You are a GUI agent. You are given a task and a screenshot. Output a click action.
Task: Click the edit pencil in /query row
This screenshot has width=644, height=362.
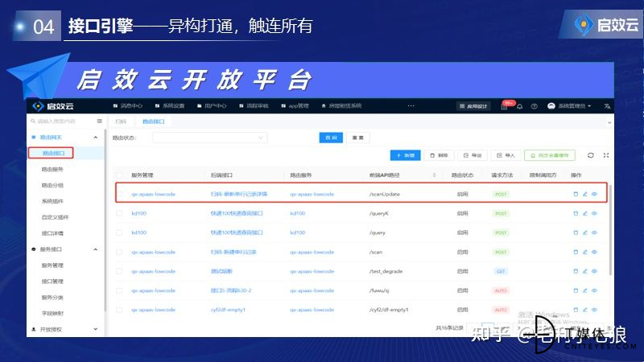(x=585, y=232)
